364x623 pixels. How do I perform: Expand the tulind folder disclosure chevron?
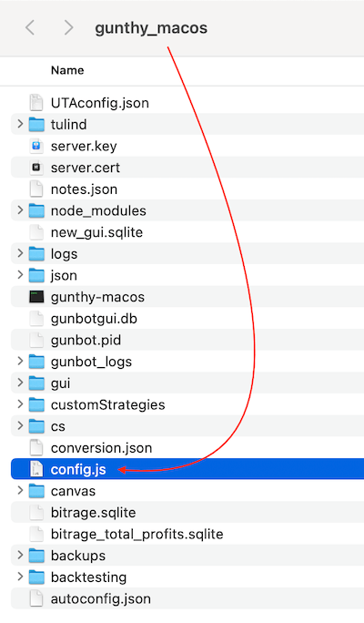20,125
